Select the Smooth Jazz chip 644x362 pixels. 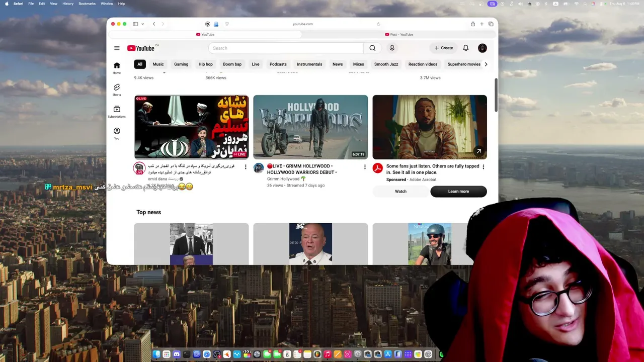(x=386, y=64)
